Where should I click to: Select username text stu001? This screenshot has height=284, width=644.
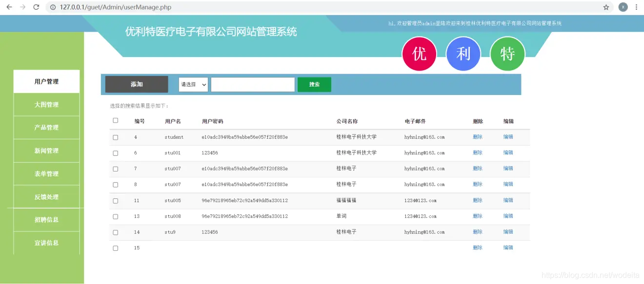click(173, 153)
